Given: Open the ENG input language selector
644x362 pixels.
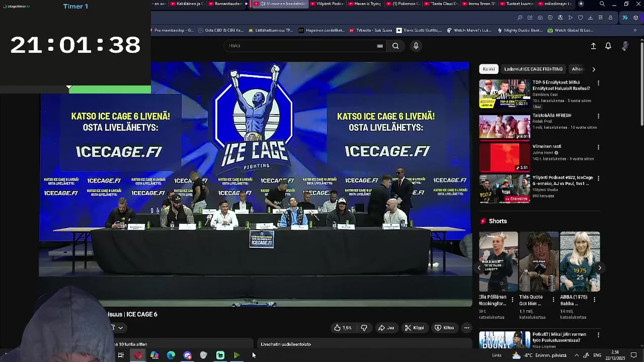Looking at the screenshot, I should pos(597,355).
